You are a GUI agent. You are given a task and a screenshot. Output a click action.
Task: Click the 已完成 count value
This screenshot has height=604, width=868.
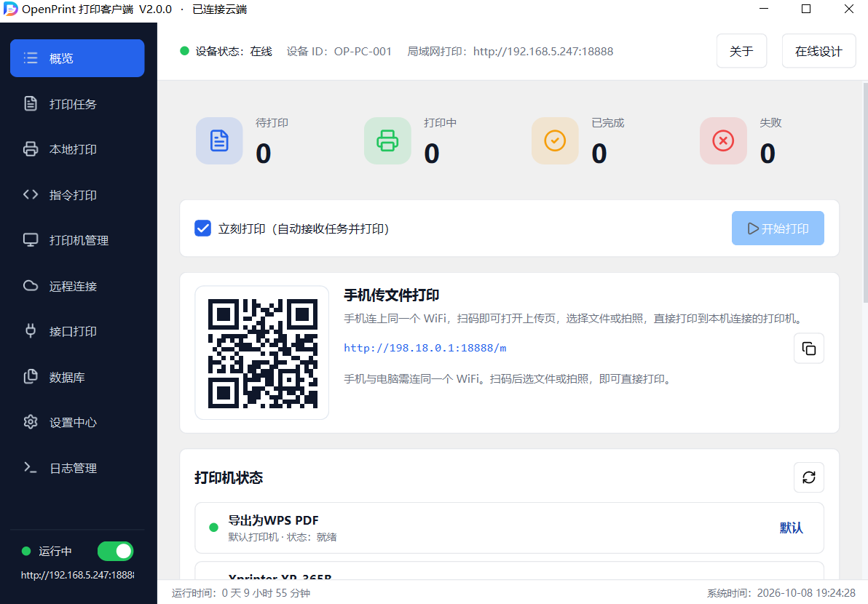(x=599, y=154)
